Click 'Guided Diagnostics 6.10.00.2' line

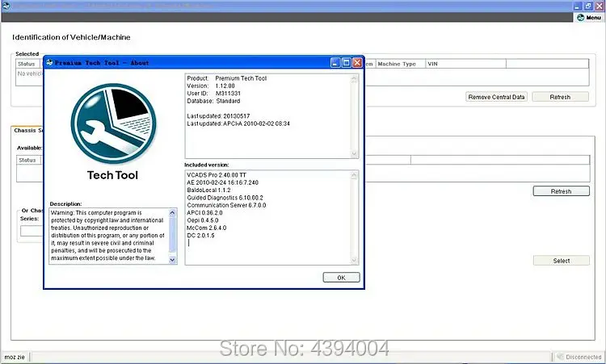(225, 198)
